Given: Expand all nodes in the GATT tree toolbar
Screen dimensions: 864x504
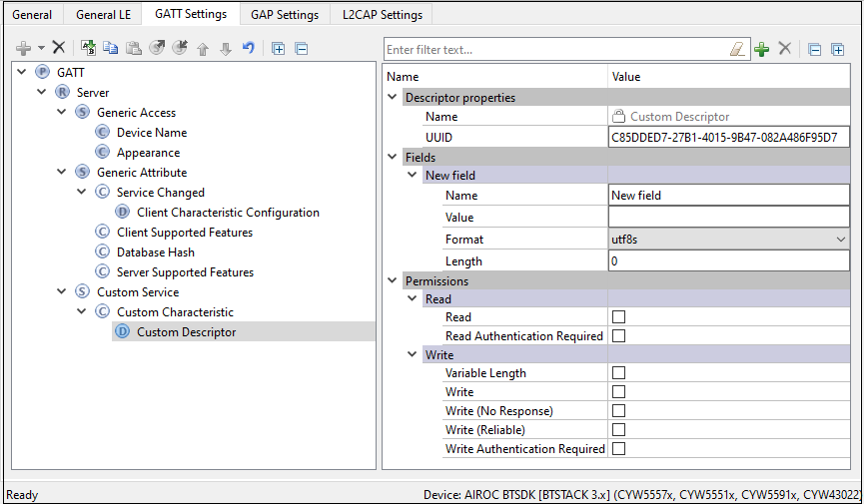Looking at the screenshot, I should click(x=279, y=48).
